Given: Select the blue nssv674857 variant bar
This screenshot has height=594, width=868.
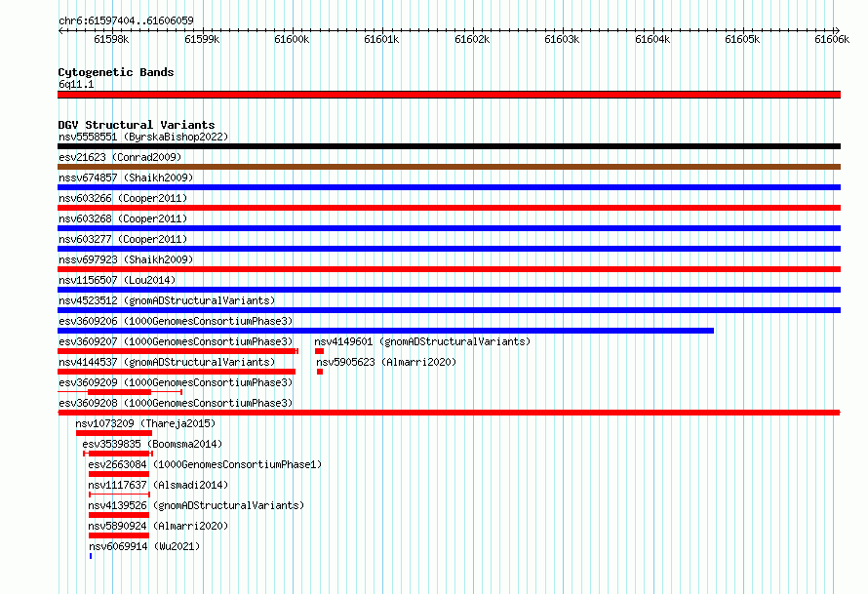Looking at the screenshot, I should click(x=449, y=187).
